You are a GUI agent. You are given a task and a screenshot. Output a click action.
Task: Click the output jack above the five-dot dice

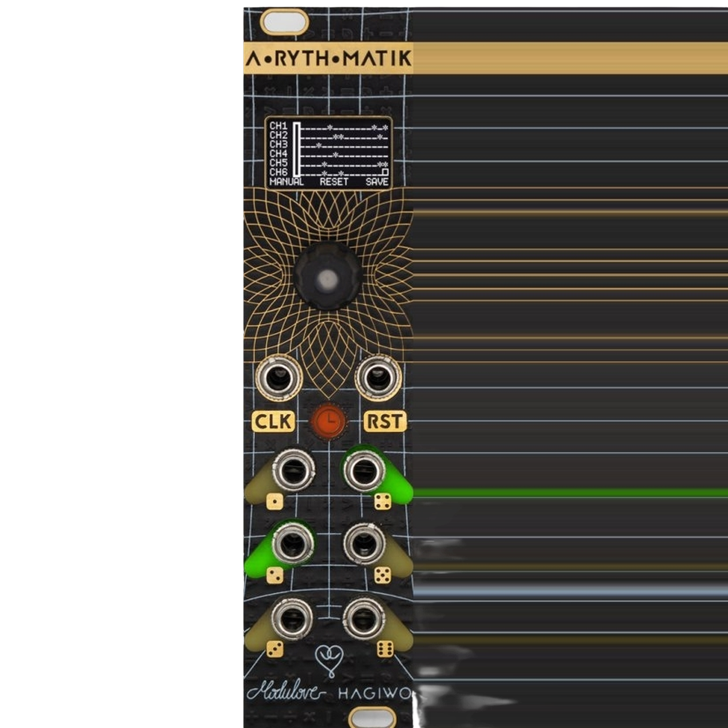(x=364, y=544)
